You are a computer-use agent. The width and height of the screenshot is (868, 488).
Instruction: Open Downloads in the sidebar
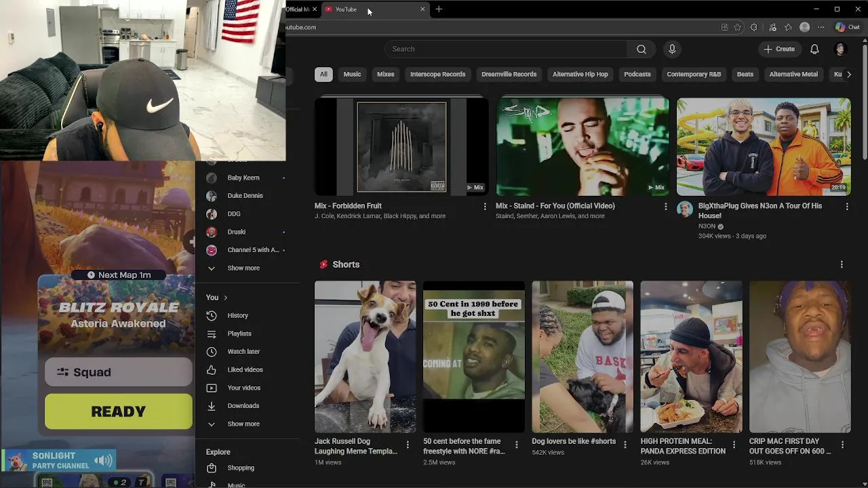coord(243,406)
